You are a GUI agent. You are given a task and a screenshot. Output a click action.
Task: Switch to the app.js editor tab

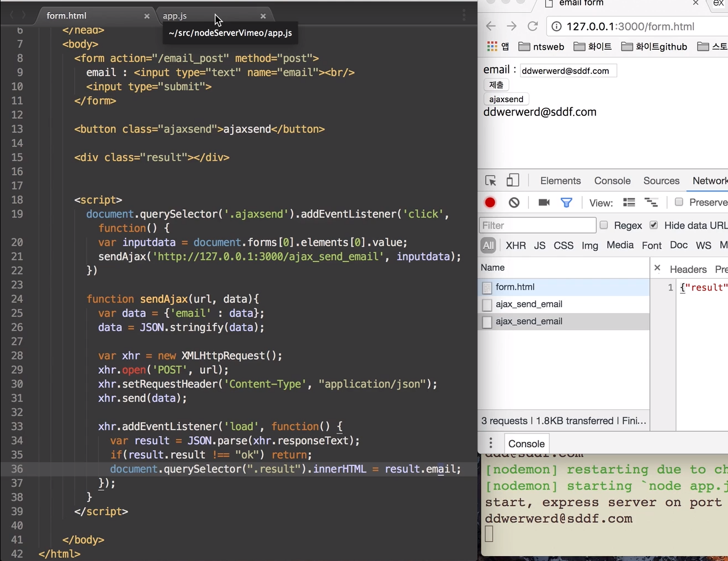tap(175, 15)
